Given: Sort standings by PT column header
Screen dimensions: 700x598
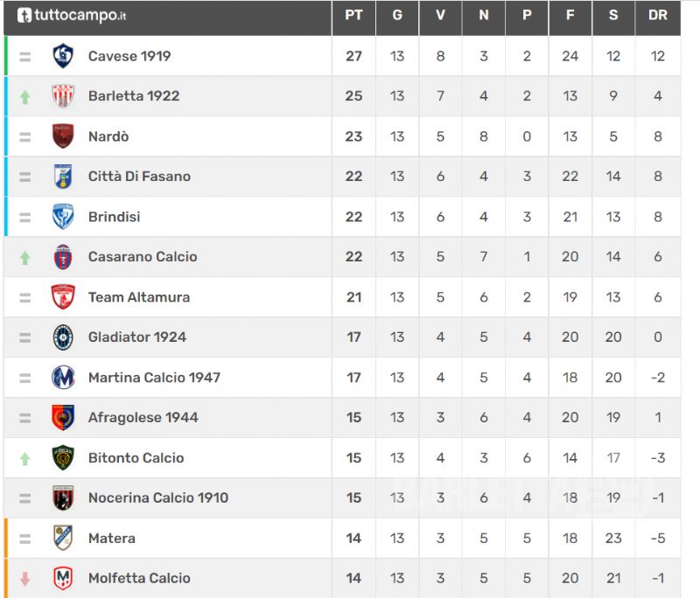Looking at the screenshot, I should click(x=353, y=15).
